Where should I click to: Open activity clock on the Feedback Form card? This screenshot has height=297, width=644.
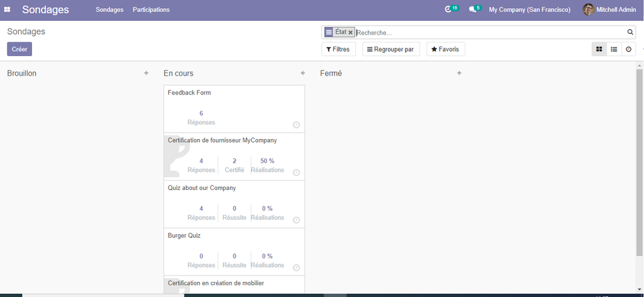[296, 125]
